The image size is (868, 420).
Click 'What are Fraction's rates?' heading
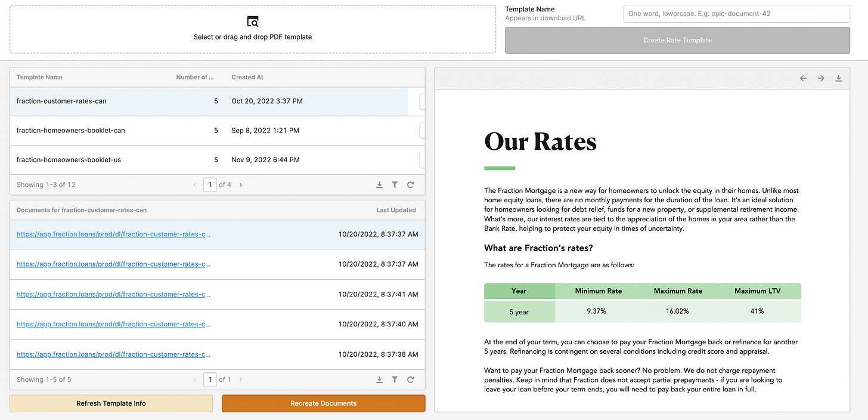click(538, 248)
